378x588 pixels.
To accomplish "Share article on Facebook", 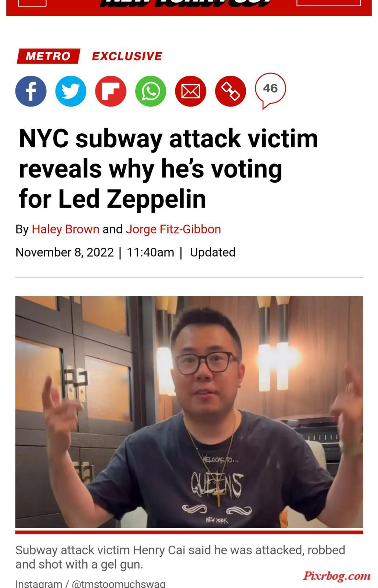I will [x=31, y=91].
